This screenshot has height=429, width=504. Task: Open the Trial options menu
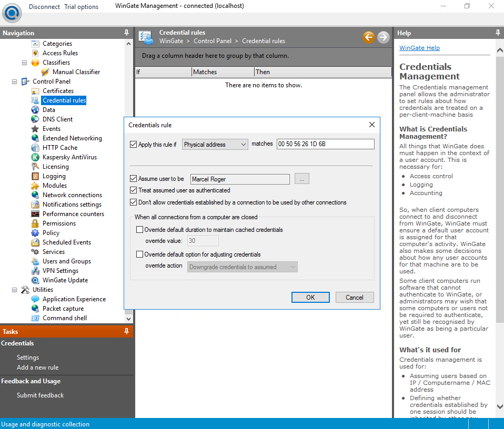(81, 7)
